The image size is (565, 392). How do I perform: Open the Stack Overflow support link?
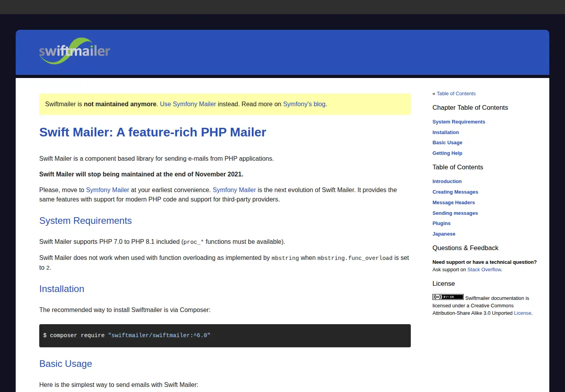pos(484,270)
